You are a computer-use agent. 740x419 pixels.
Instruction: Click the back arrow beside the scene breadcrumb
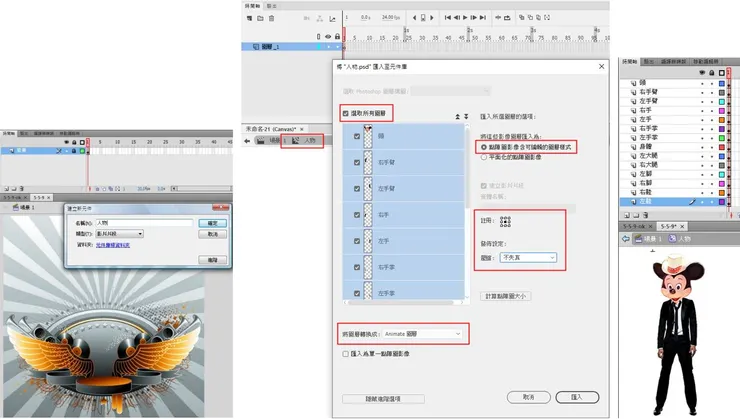pyautogui.click(x=247, y=141)
